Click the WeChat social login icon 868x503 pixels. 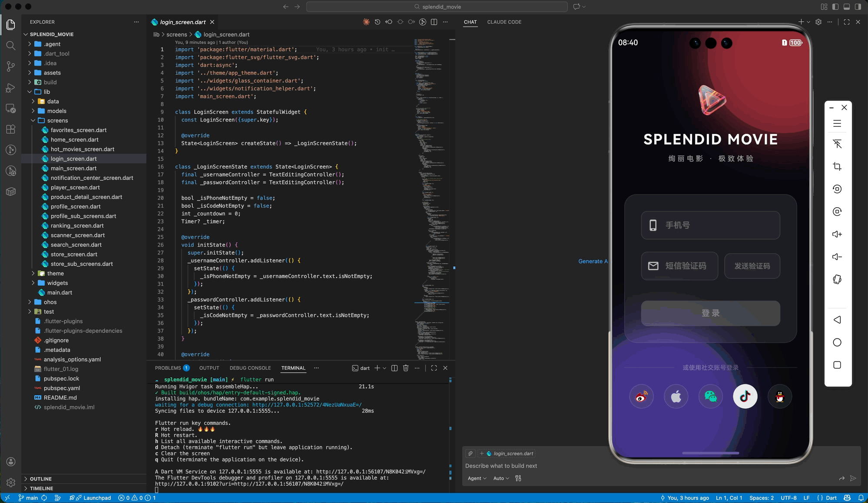coord(710,396)
